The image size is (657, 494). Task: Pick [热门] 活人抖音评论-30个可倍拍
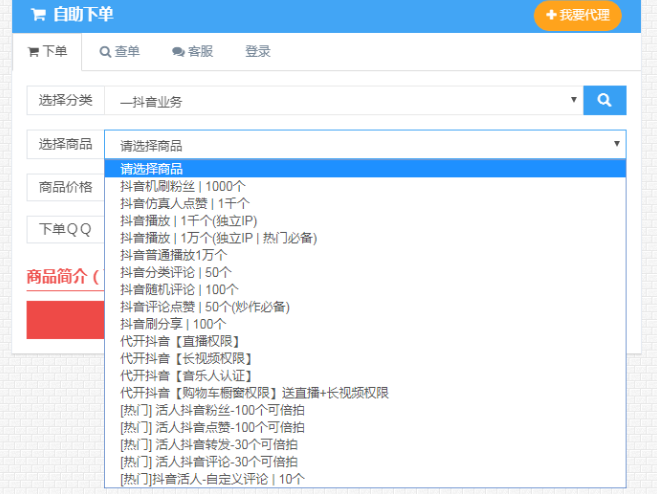(x=365, y=461)
